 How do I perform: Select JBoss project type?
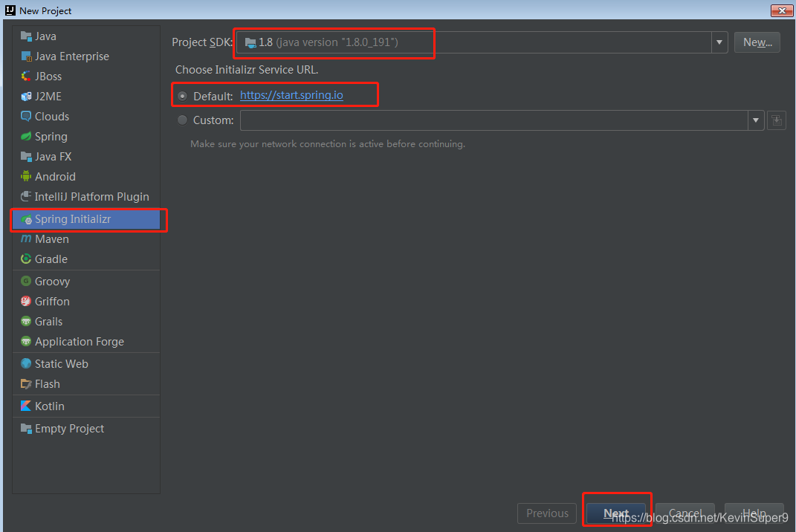[86, 76]
